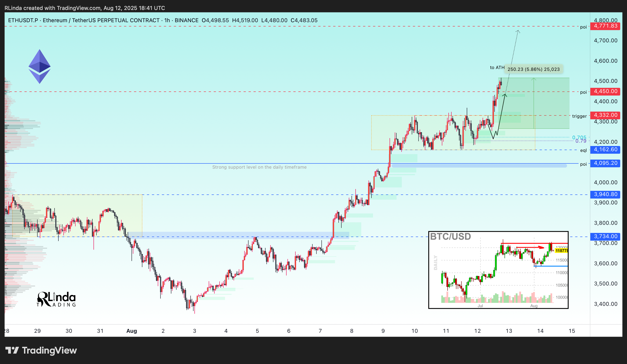Select the poi label beside 4,095.20
Viewport: 627px width, 364px height.
583,164
